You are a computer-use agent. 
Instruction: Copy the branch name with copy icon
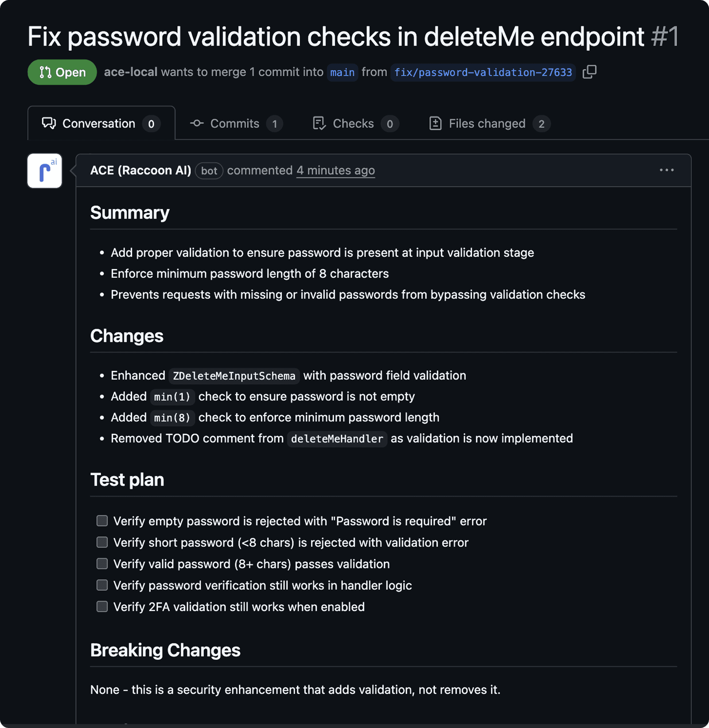point(589,72)
